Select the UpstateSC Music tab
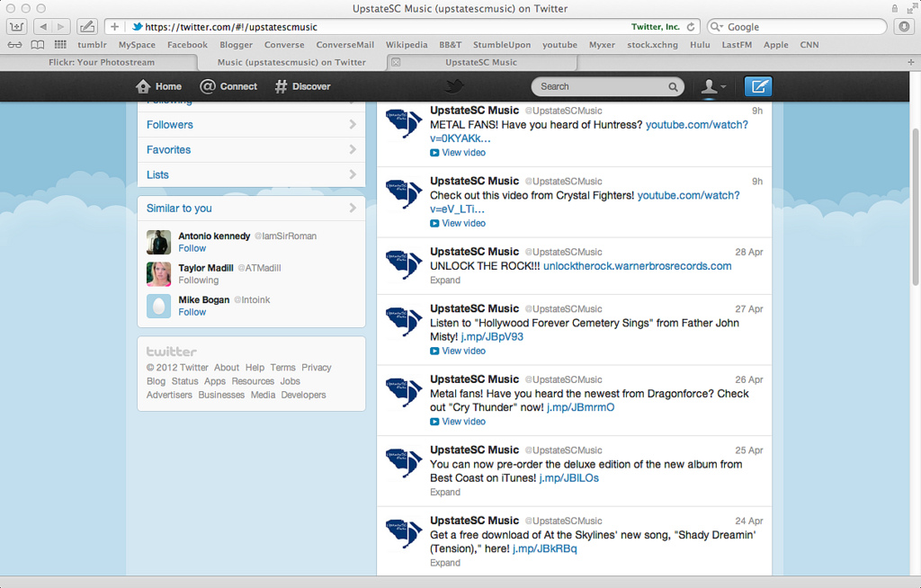 coord(481,62)
